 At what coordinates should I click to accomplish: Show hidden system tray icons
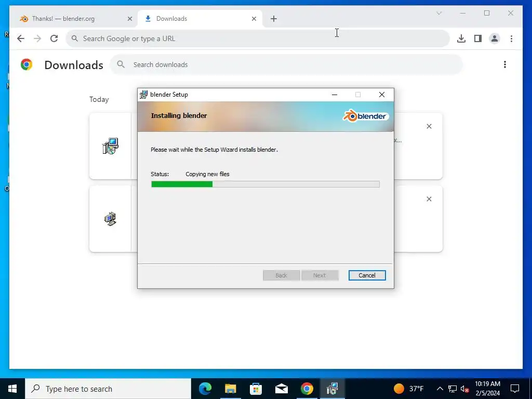pos(440,389)
